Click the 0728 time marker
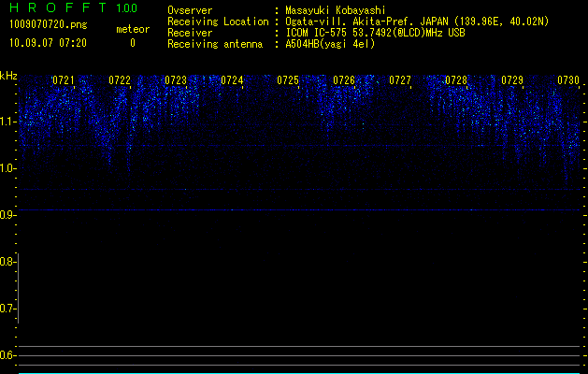This screenshot has height=374, width=588. (456, 80)
